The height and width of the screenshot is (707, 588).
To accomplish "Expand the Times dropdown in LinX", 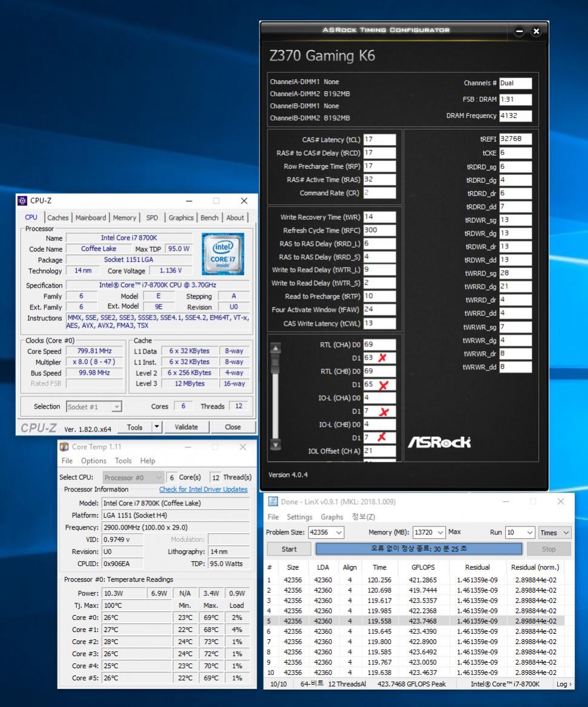I will tap(566, 533).
